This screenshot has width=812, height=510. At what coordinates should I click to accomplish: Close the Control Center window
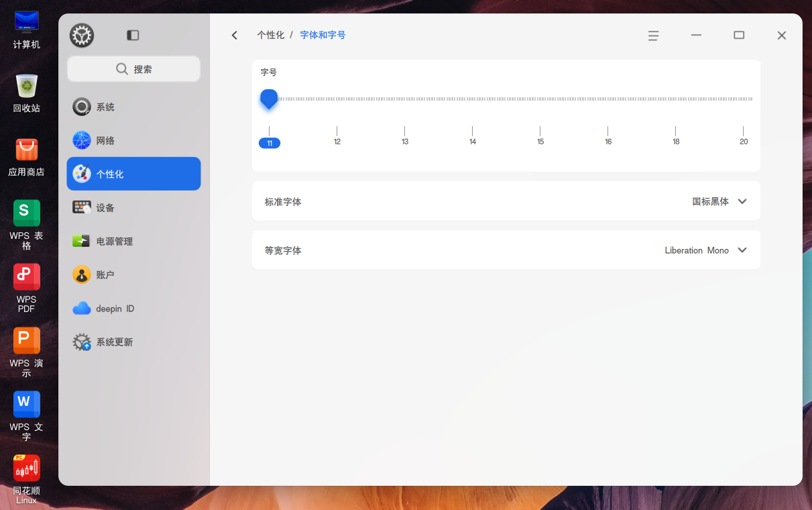coord(781,36)
